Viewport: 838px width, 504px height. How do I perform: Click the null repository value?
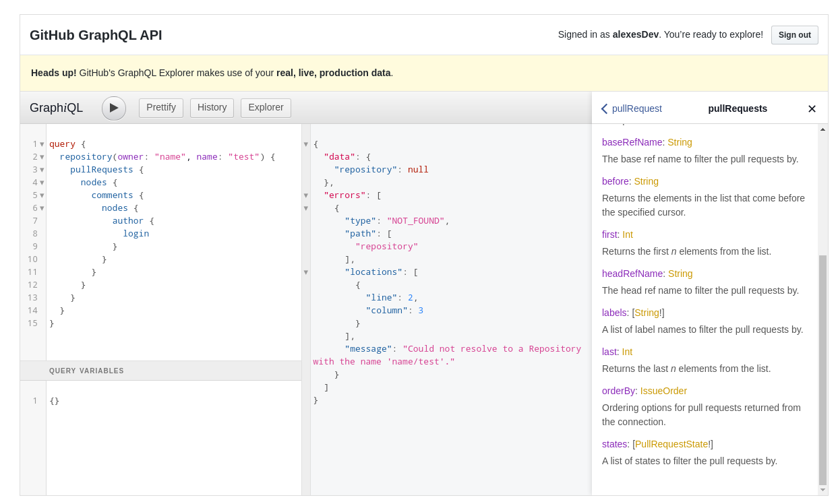click(418, 170)
